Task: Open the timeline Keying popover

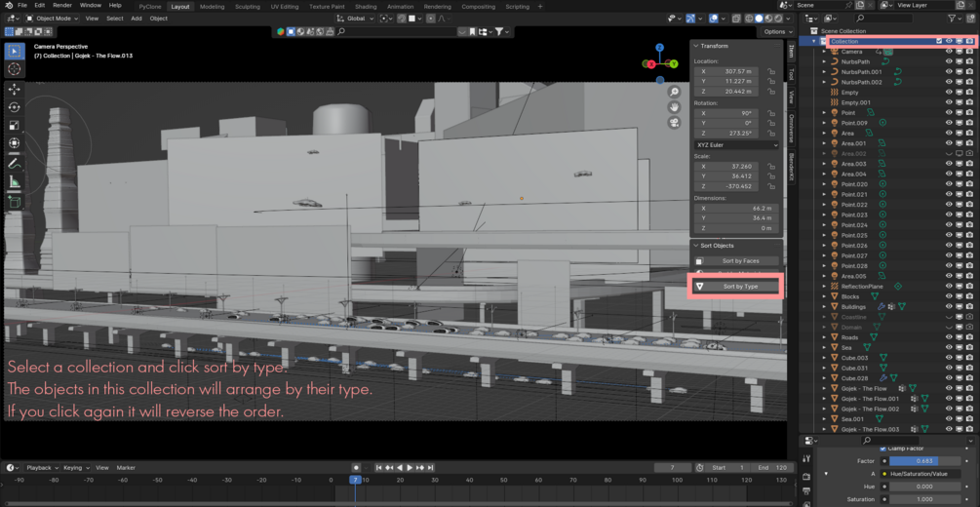Action: coord(77,468)
